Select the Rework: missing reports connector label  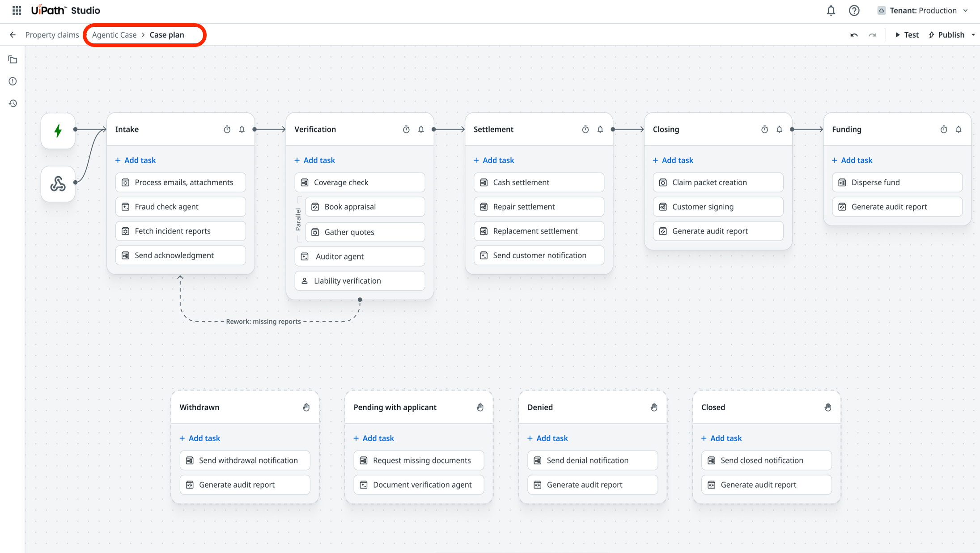(x=263, y=321)
